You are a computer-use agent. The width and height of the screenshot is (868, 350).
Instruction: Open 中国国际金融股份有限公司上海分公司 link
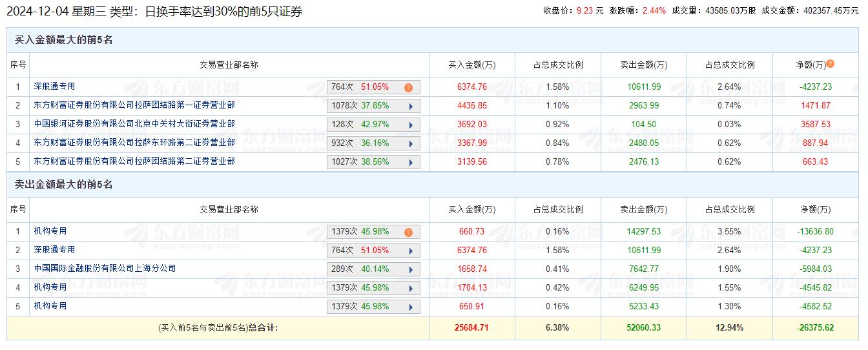pyautogui.click(x=105, y=269)
